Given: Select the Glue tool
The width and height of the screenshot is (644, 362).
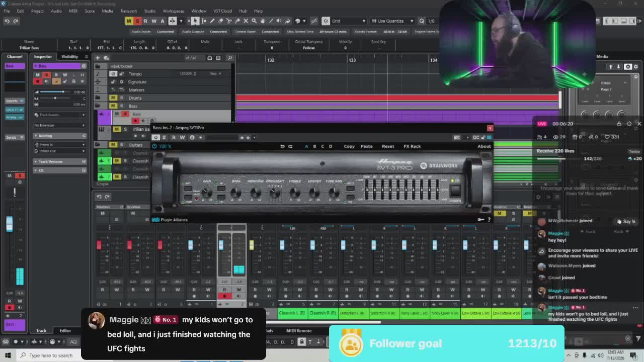Looking at the screenshot, I should [x=237, y=21].
